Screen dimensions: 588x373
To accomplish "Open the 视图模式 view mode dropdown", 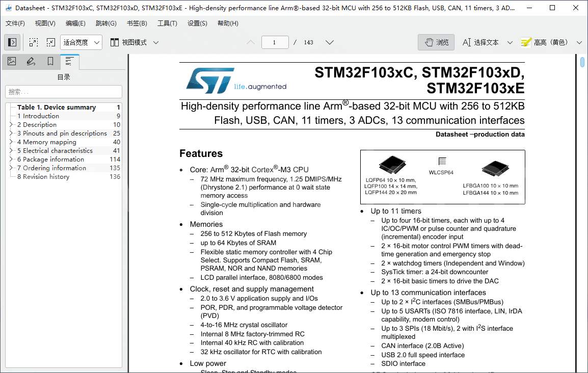I will coord(135,42).
